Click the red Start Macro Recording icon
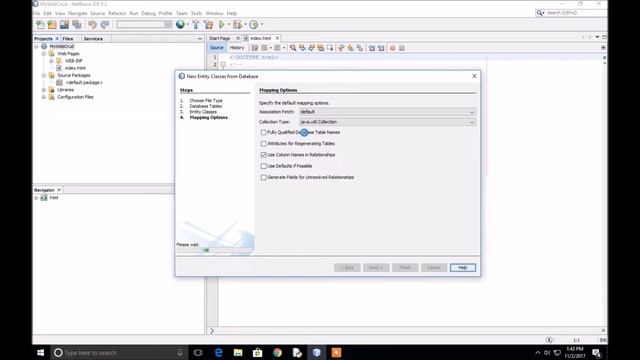 click(393, 48)
